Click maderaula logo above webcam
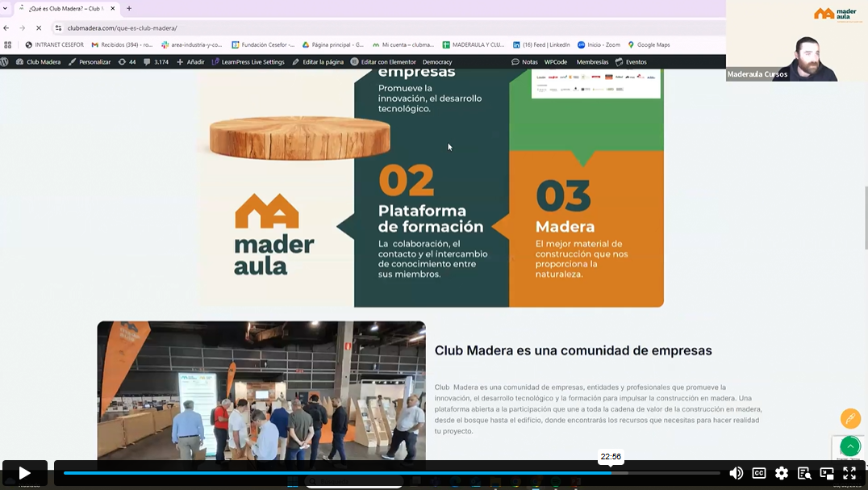The image size is (868, 490). [x=836, y=15]
